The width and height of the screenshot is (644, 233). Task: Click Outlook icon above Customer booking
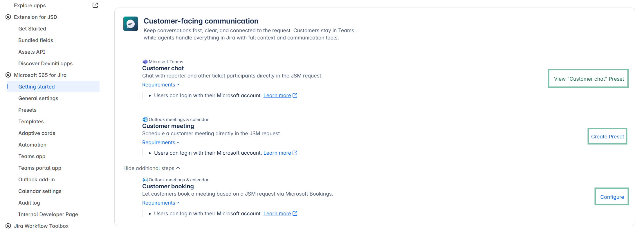[x=145, y=180]
